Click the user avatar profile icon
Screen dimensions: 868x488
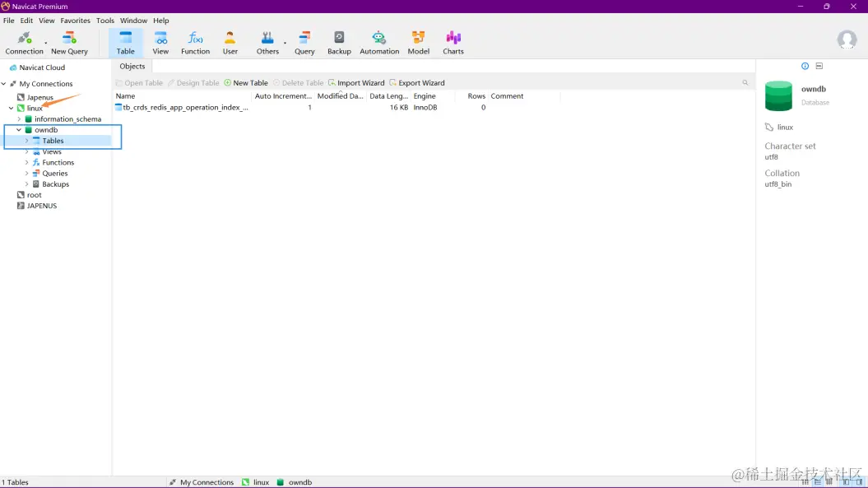pyautogui.click(x=847, y=40)
